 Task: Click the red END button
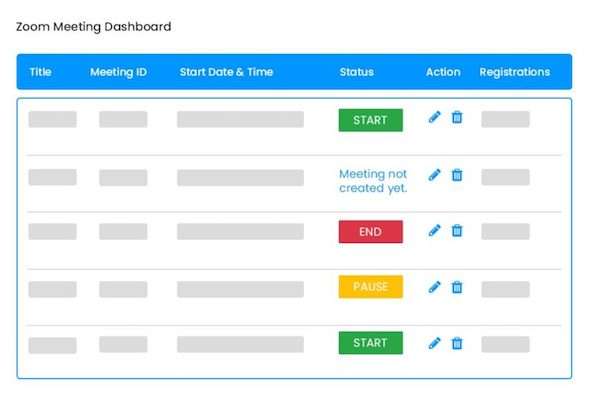click(371, 232)
